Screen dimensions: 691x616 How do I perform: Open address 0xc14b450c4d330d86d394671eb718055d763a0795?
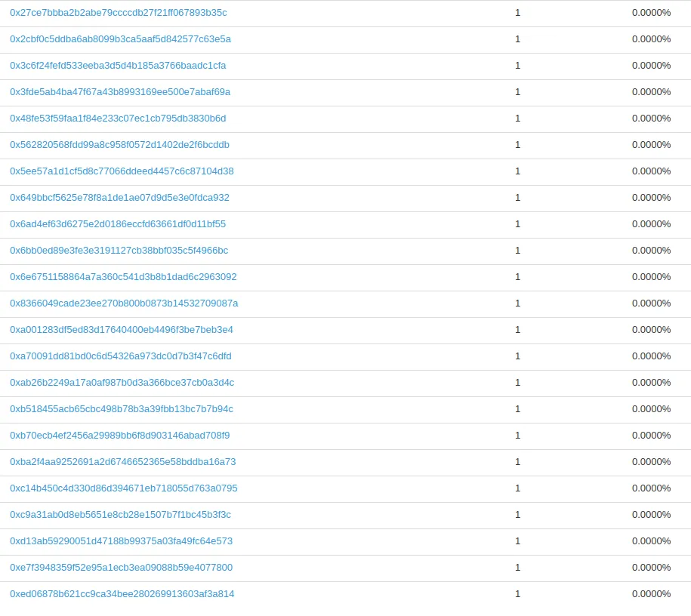[x=123, y=488]
